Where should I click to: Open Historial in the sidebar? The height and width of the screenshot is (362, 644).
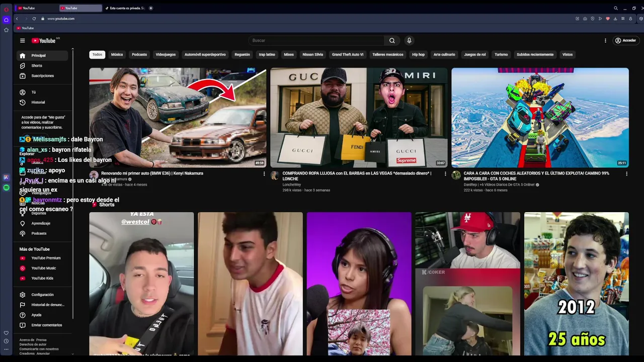point(43,103)
